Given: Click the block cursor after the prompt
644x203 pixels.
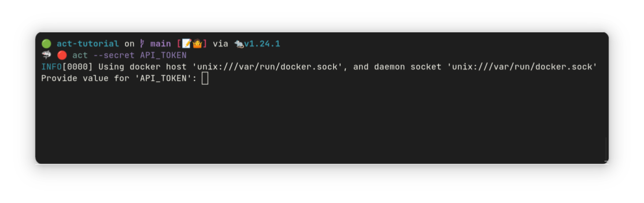Looking at the screenshot, I should pos(205,78).
